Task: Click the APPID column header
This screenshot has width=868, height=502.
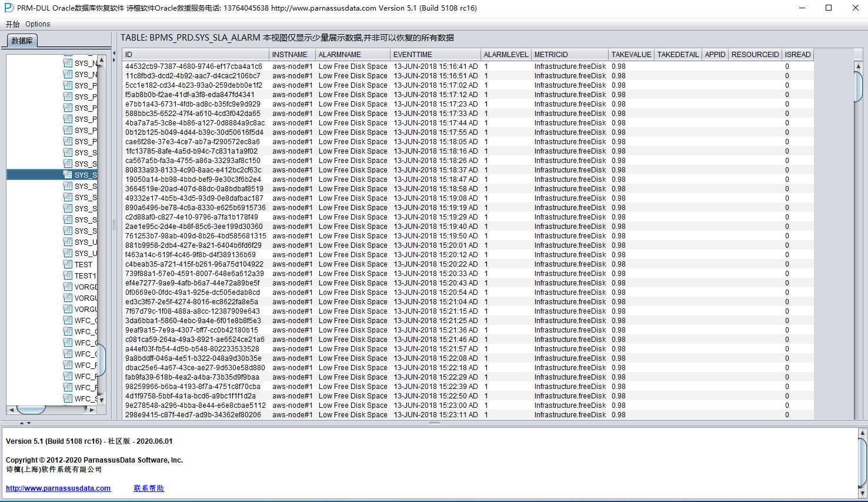Action: click(x=715, y=54)
